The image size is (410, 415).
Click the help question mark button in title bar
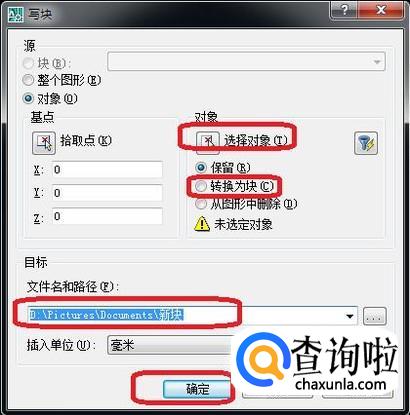click(x=344, y=11)
